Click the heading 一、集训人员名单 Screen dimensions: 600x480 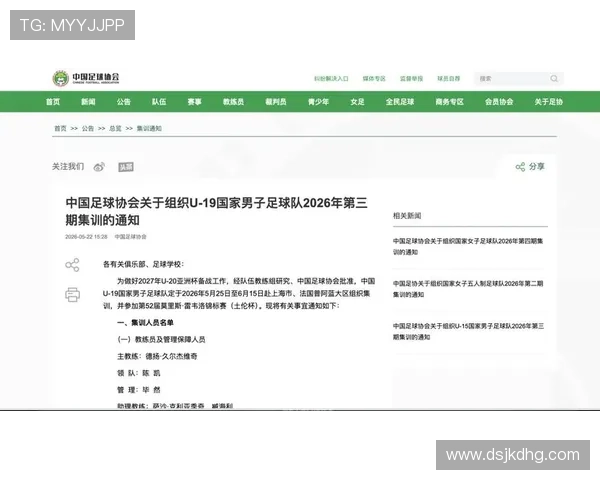tap(145, 323)
